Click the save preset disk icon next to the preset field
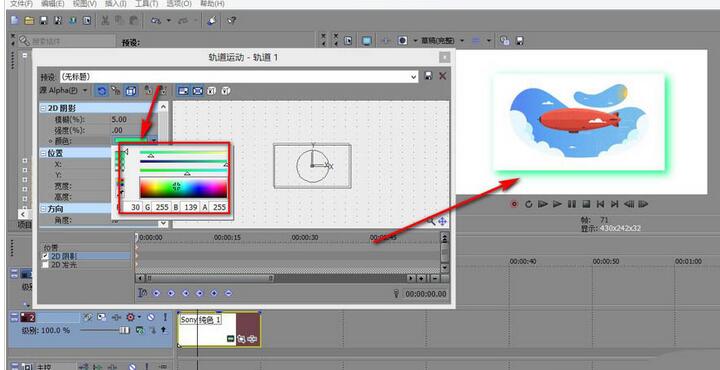The image size is (720, 370). pyautogui.click(x=428, y=76)
